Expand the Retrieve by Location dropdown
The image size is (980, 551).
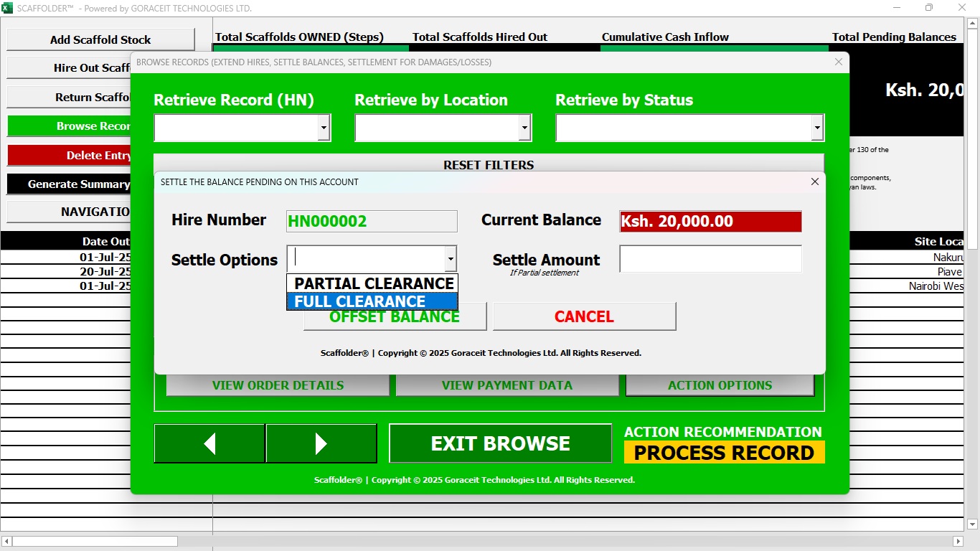[x=524, y=128]
